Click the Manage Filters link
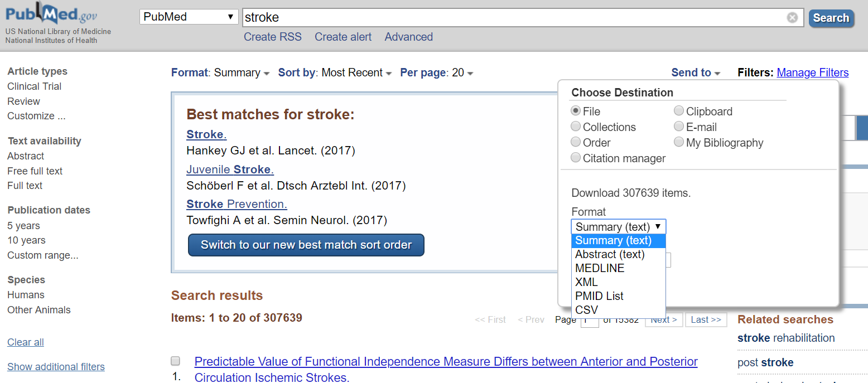The height and width of the screenshot is (383, 868). click(x=812, y=72)
